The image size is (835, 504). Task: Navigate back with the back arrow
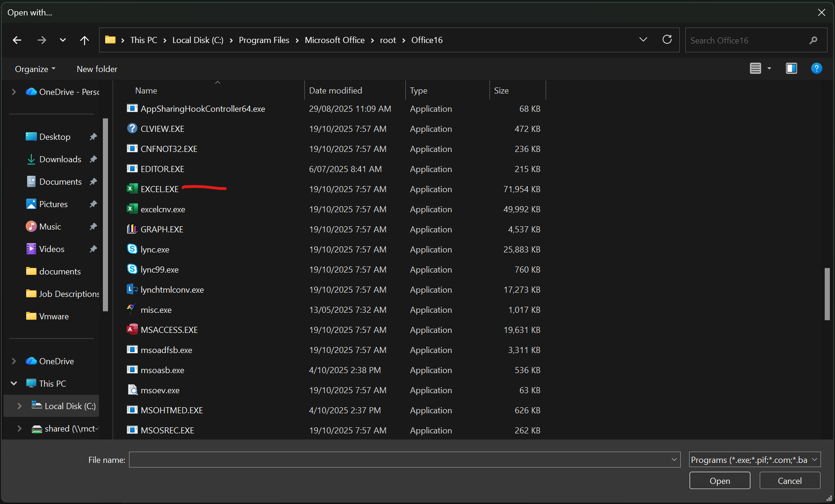pyautogui.click(x=17, y=40)
